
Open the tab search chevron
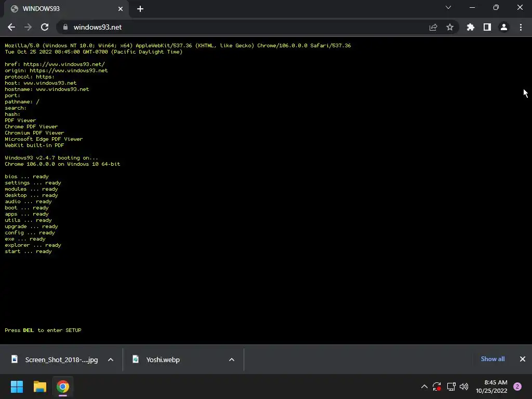coord(448,7)
